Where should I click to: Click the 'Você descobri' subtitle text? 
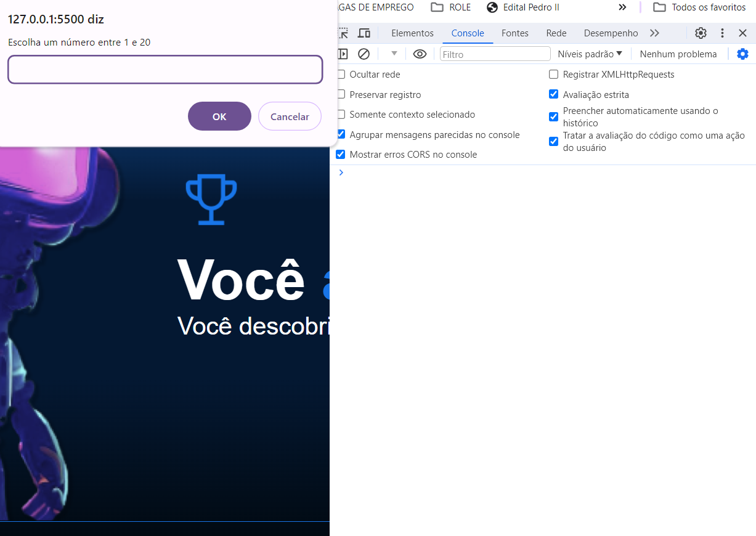click(253, 326)
